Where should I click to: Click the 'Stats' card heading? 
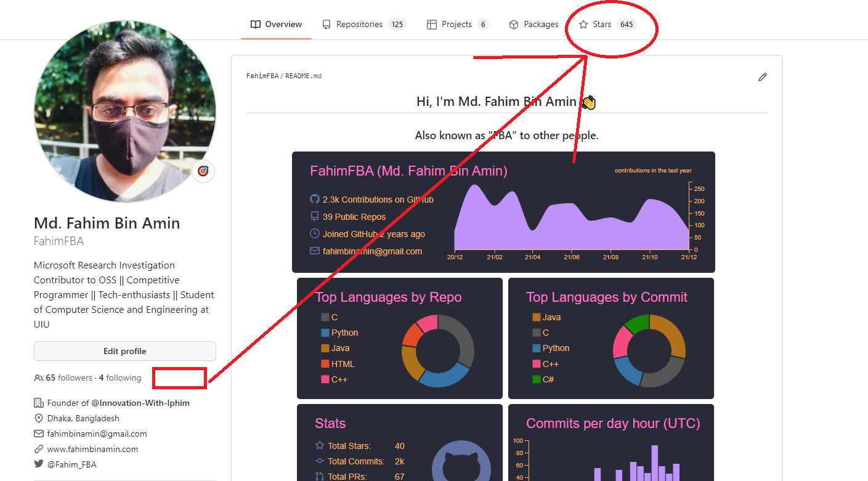(330, 424)
